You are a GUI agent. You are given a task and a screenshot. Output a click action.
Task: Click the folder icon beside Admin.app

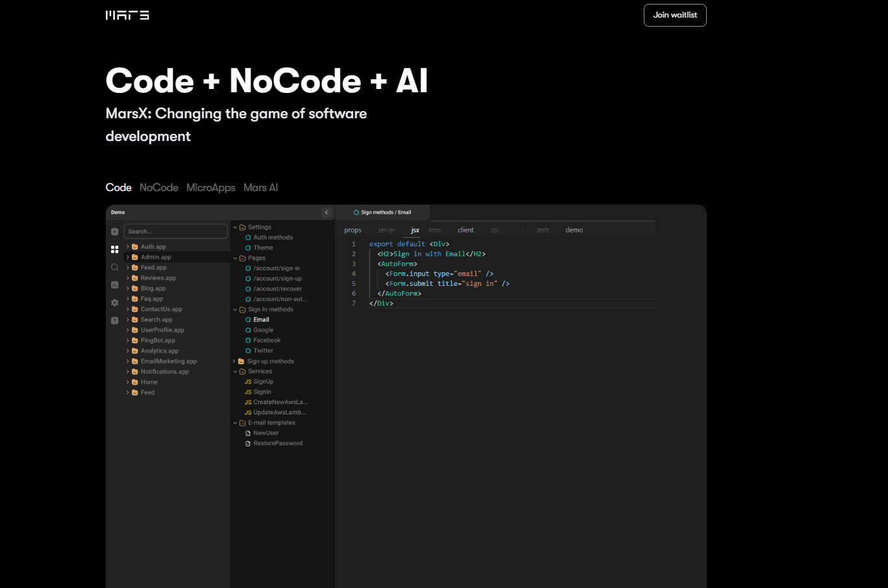click(x=135, y=257)
